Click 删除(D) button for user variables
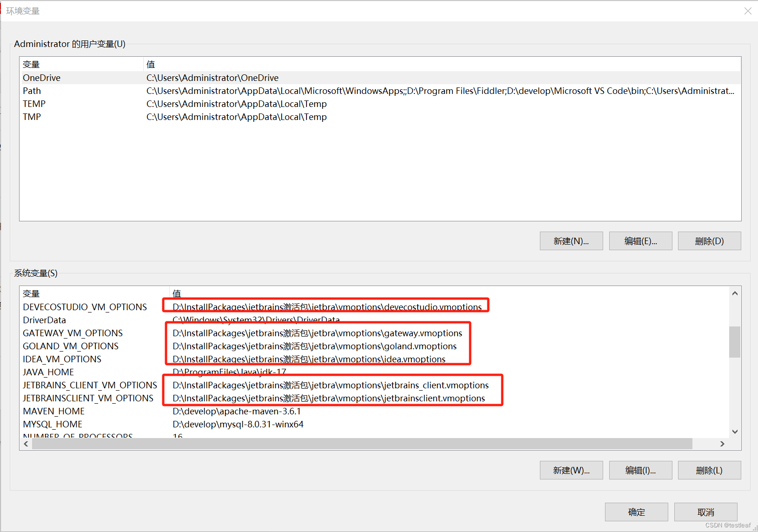 [x=709, y=241]
